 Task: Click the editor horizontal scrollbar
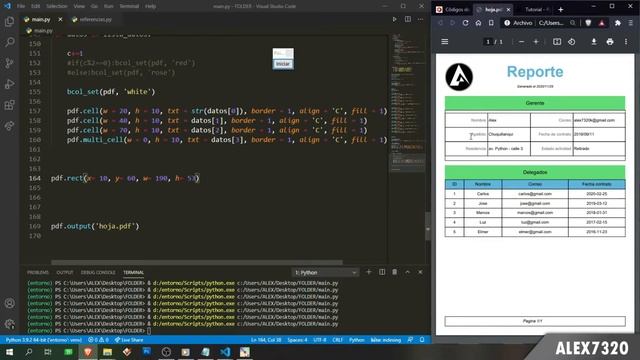(197, 262)
